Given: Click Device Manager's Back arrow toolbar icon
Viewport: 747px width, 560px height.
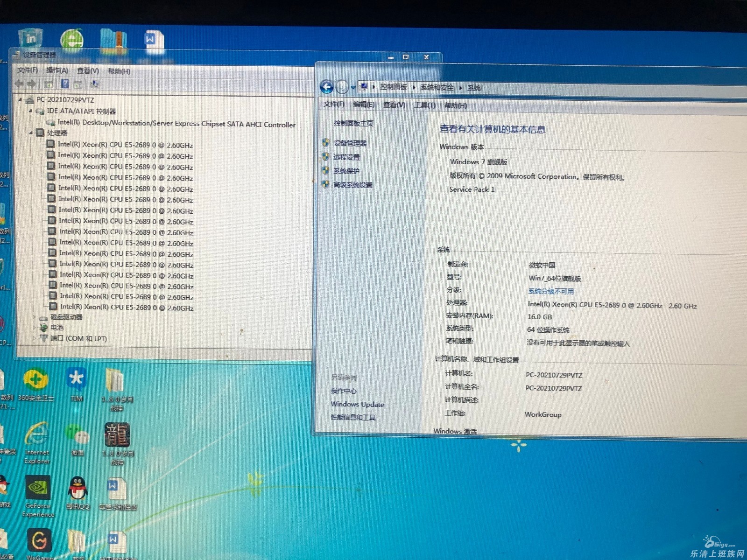Looking at the screenshot, I should coord(19,84).
